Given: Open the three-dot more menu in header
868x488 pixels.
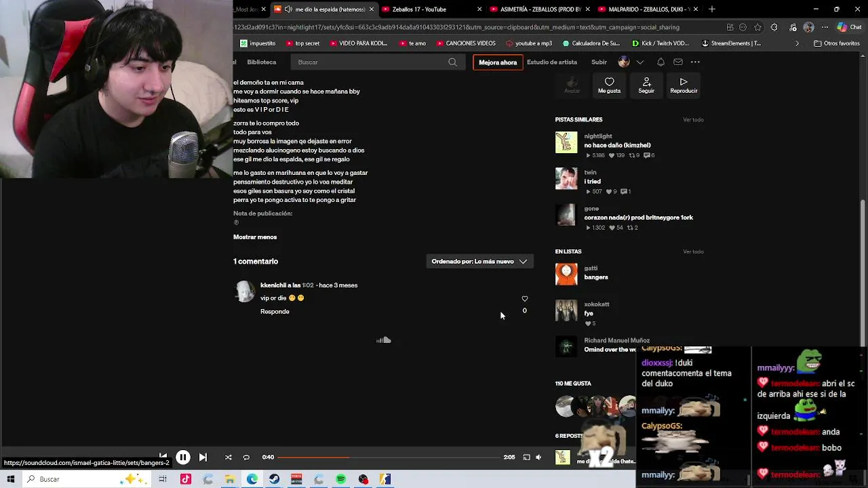Looking at the screenshot, I should (695, 62).
